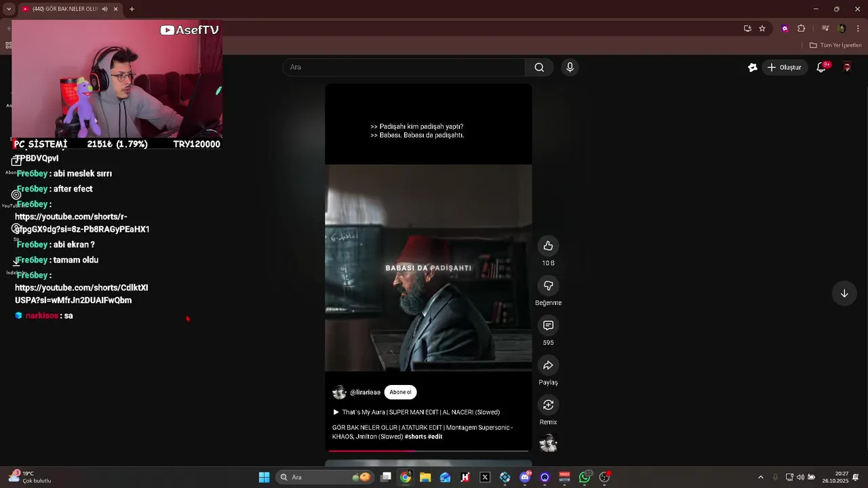Open File Explorer from taskbar
The width and height of the screenshot is (868, 488).
click(425, 477)
